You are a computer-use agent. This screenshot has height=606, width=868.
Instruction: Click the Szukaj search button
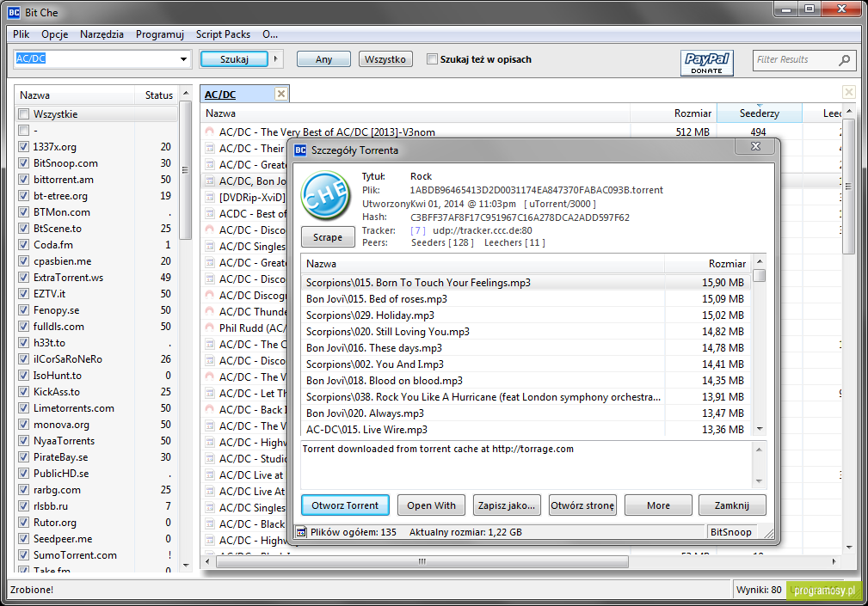tap(234, 59)
